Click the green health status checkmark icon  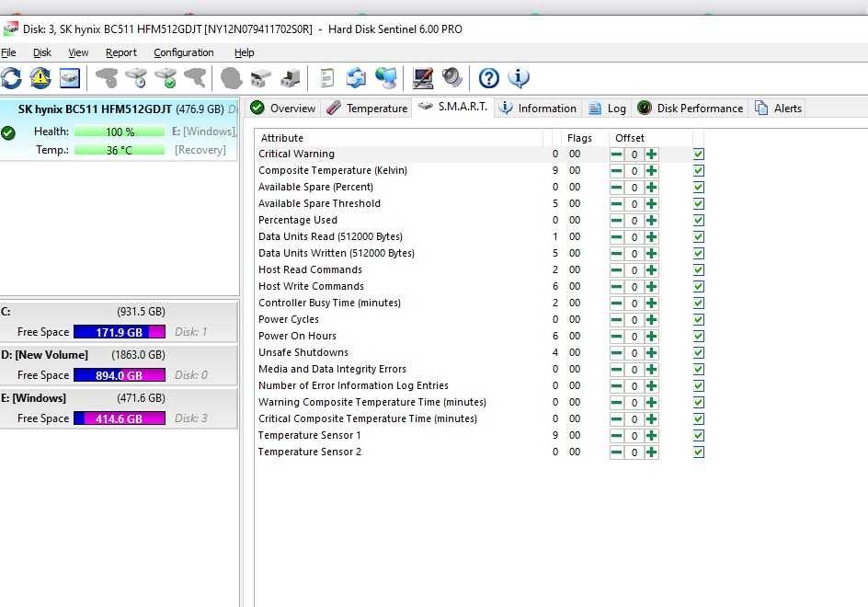coord(8,133)
